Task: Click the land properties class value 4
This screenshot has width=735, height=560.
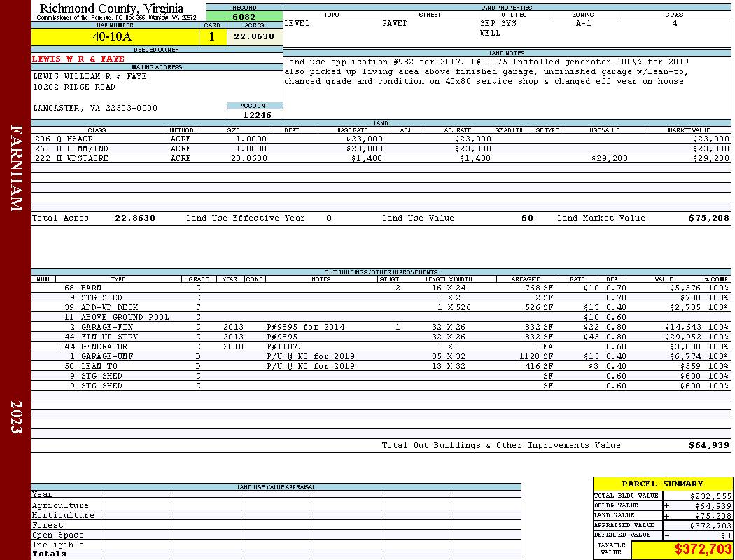Action: pyautogui.click(x=675, y=23)
